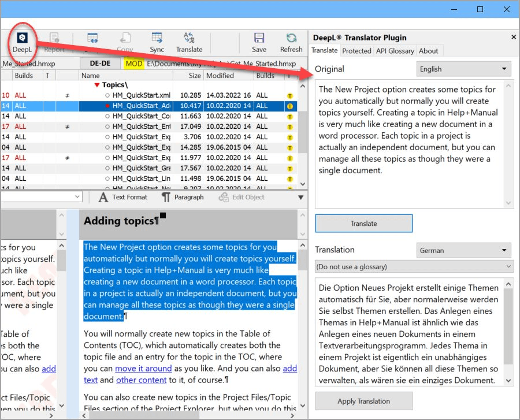Switch to the About tab

click(428, 51)
